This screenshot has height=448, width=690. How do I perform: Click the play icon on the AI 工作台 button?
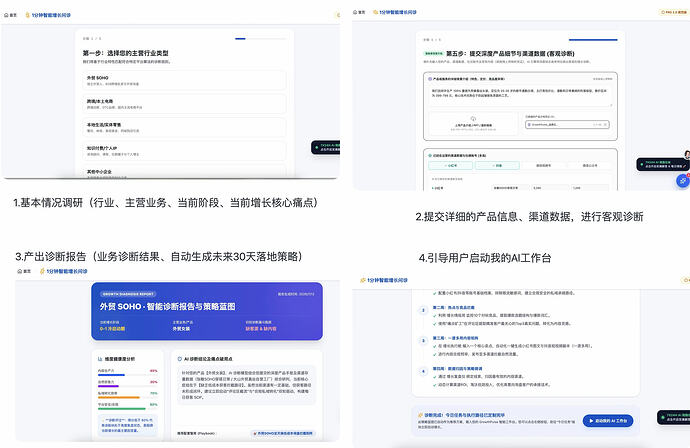click(x=591, y=421)
